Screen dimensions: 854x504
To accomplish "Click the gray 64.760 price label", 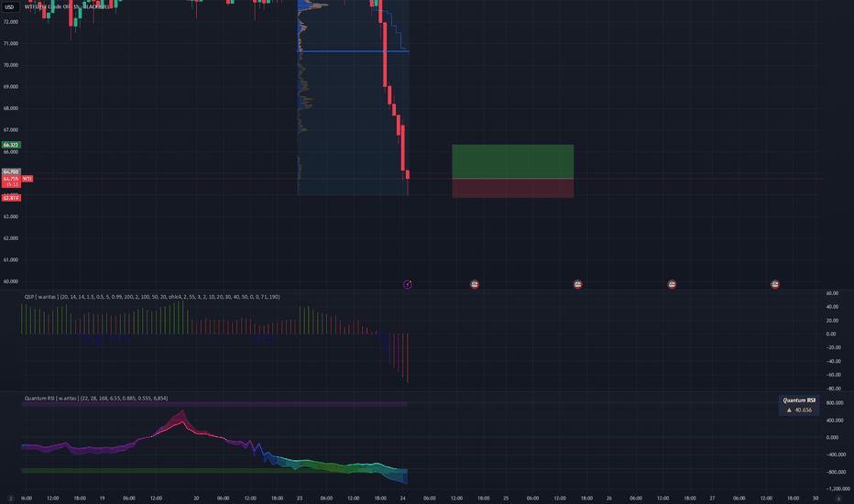I will coord(11,171).
